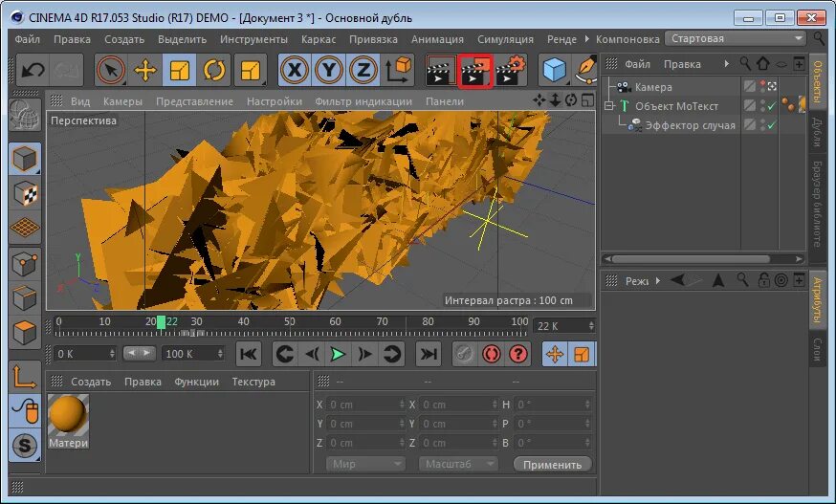The height and width of the screenshot is (504, 836).
Task: Open Render Settings (clapperboard with gear)
Action: click(510, 70)
